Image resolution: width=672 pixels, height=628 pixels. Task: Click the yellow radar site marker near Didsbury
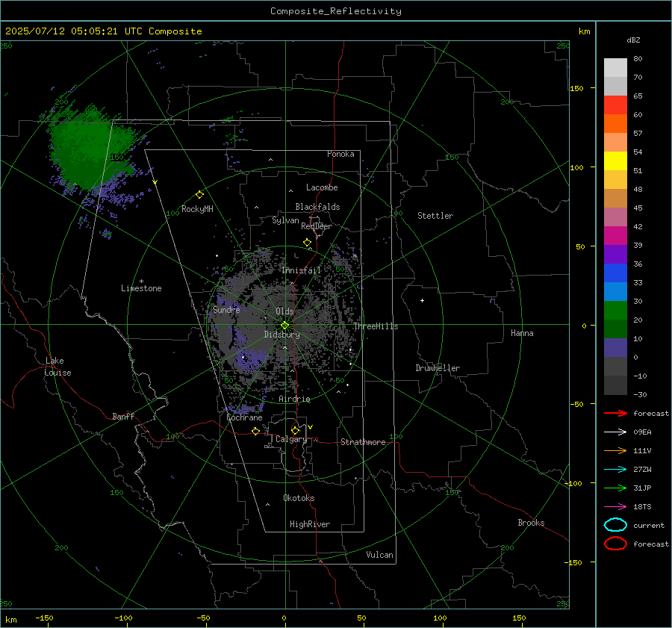tap(285, 326)
